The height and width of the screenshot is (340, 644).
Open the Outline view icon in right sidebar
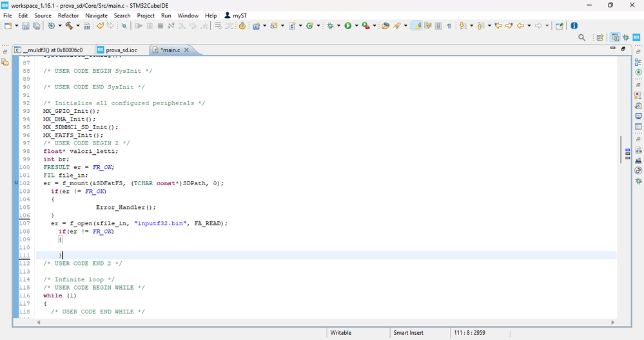coord(638,63)
